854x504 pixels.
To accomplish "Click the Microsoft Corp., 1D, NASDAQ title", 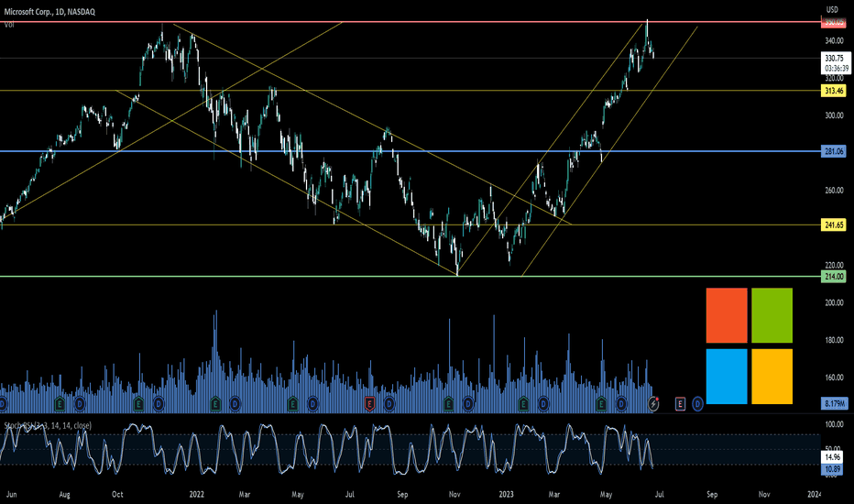I will (x=49, y=11).
